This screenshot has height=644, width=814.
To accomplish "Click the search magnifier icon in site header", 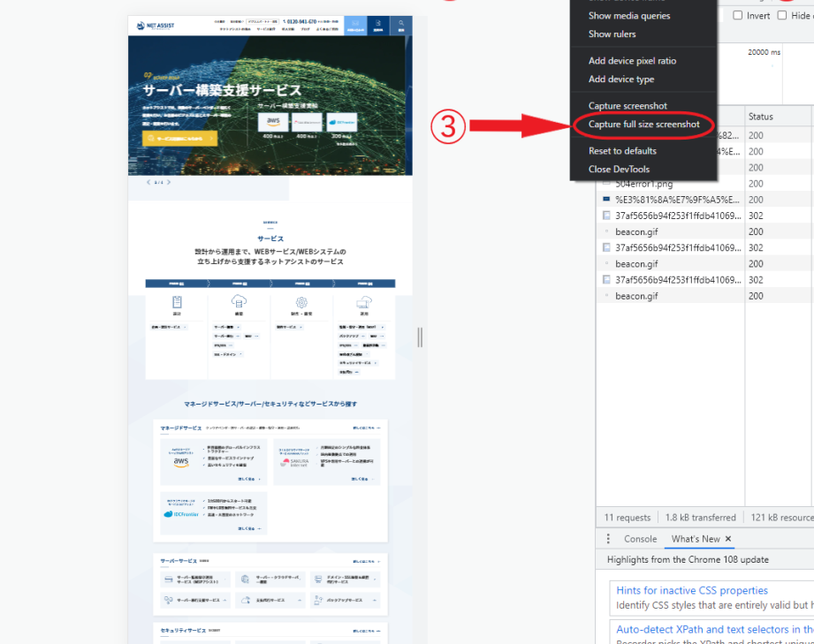I will pyautogui.click(x=401, y=25).
